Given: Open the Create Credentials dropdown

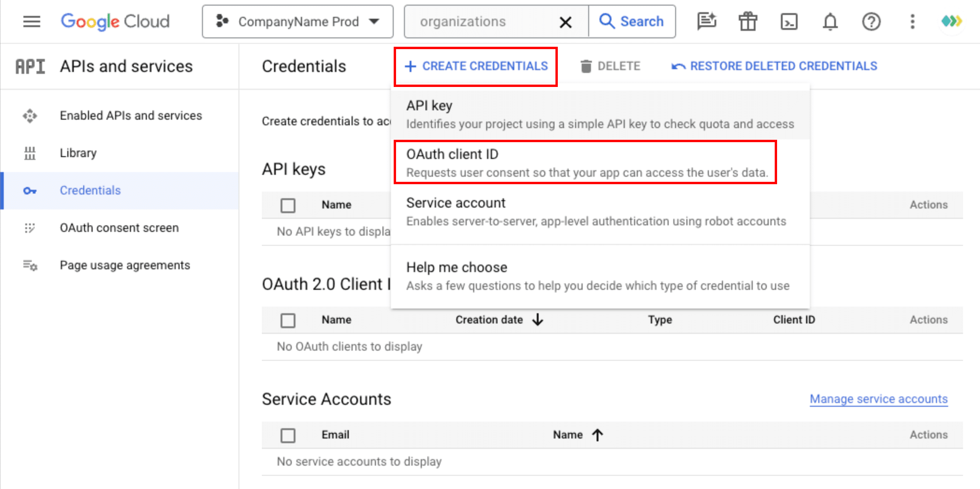Looking at the screenshot, I should pos(476,66).
